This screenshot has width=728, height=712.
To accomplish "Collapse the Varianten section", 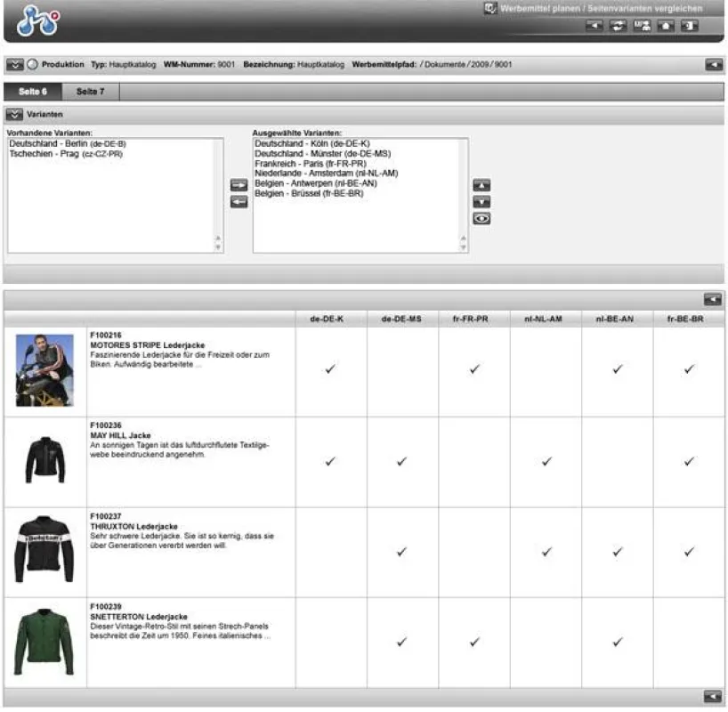I will (14, 114).
